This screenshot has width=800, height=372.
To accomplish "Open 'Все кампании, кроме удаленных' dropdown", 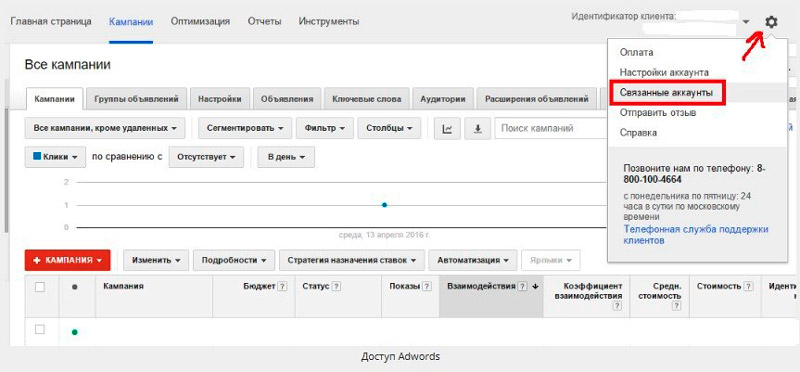I will coord(105,129).
